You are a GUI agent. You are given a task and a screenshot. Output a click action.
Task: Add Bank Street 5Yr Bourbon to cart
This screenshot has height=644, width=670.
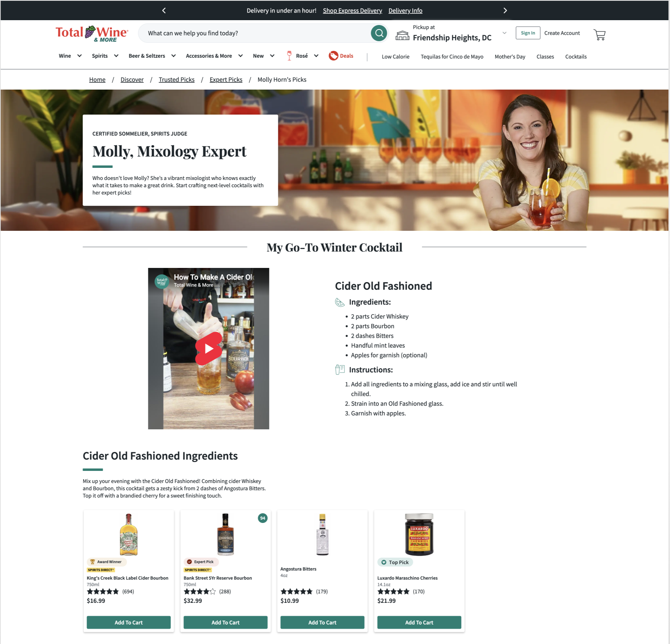point(226,622)
